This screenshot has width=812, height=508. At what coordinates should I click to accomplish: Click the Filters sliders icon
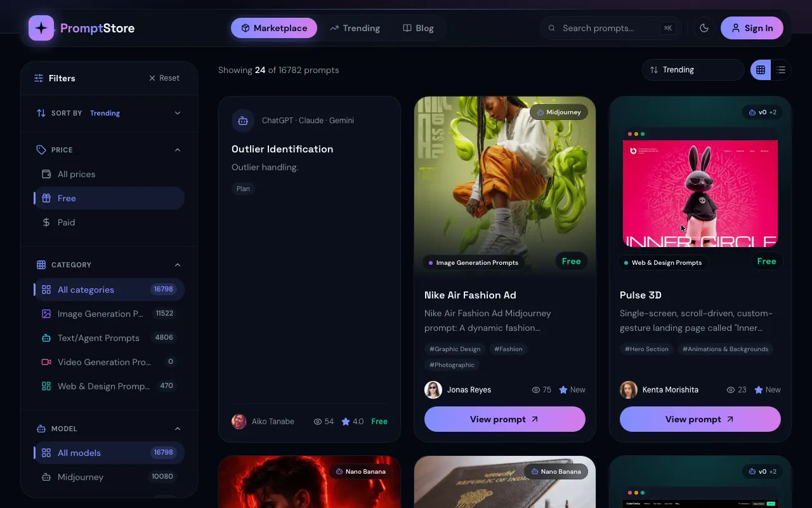point(39,78)
